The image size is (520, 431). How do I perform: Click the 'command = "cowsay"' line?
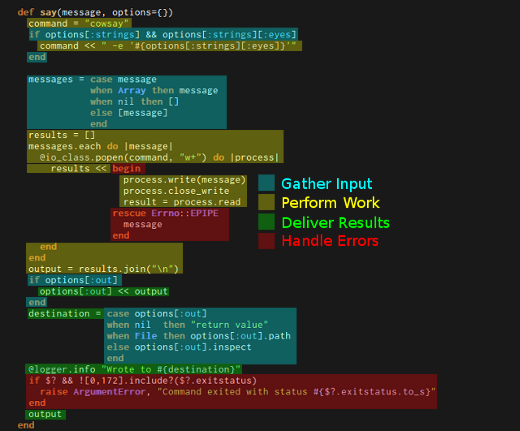[79, 23]
